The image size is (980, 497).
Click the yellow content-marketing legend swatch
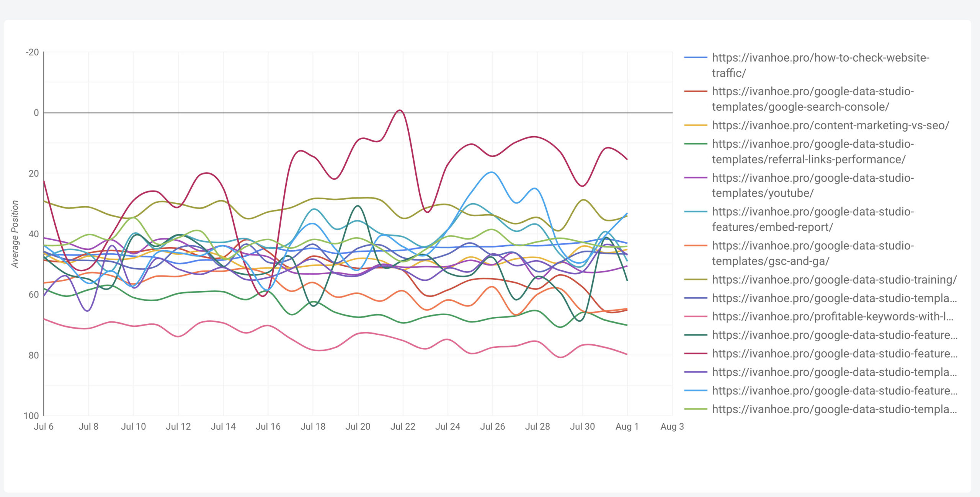695,125
